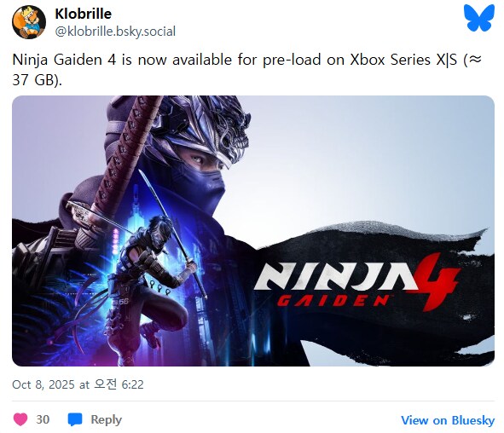Follow the View on Bluesky link

click(448, 420)
